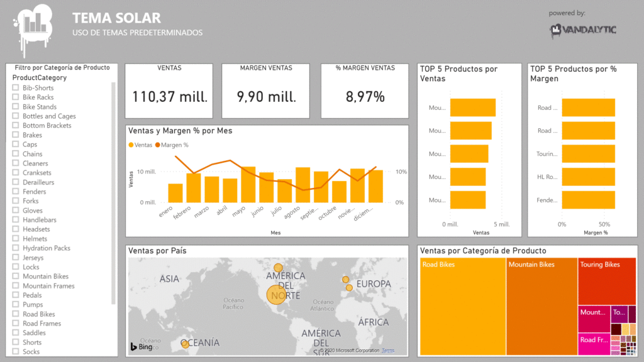Select the Fende... bar in TOP 5 Margen
This screenshot has width=644, height=362.
point(589,200)
